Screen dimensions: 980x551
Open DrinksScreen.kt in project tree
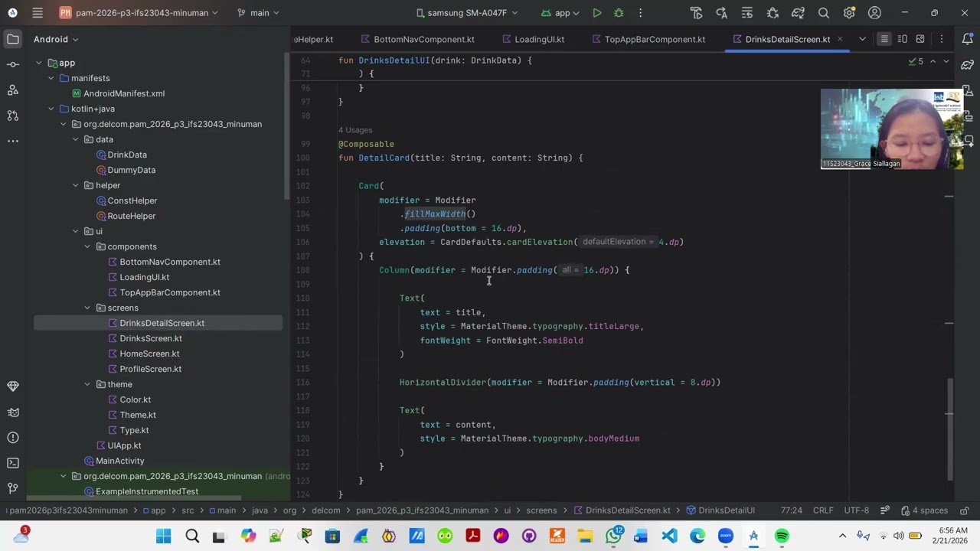pyautogui.click(x=151, y=338)
